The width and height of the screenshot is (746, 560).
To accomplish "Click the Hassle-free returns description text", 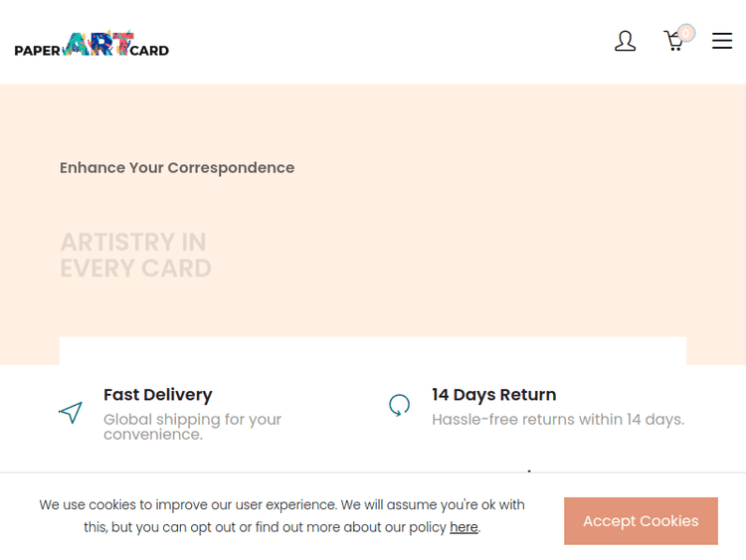I will coord(557,420).
